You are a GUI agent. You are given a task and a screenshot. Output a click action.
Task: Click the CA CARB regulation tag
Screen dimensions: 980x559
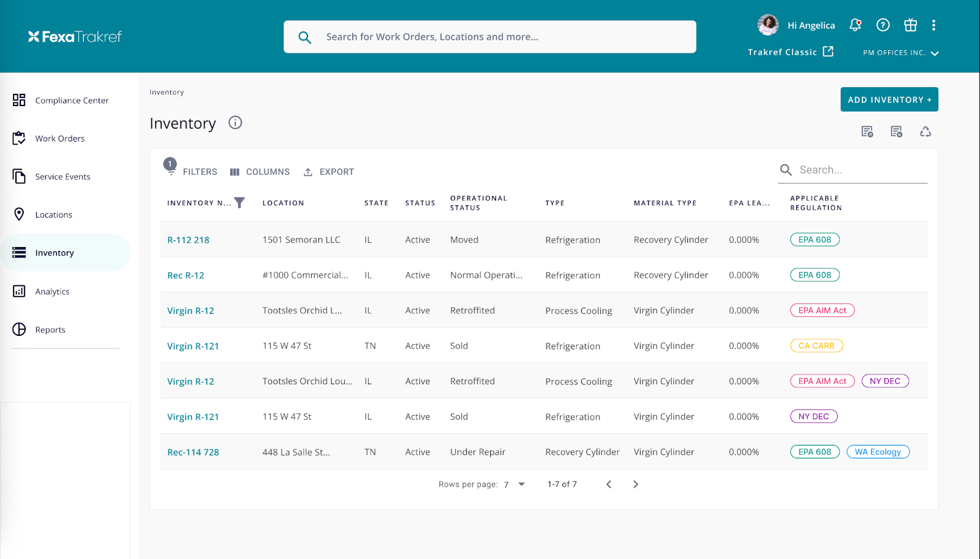pyautogui.click(x=816, y=346)
